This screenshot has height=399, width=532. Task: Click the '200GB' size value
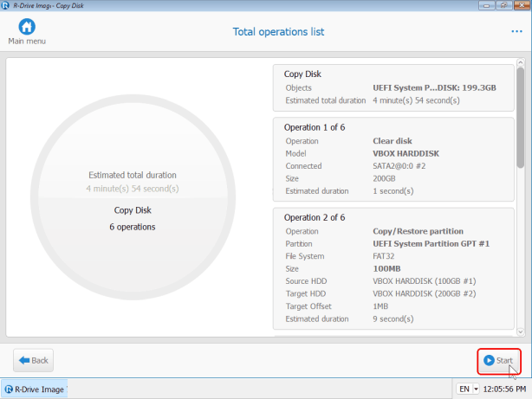tap(384, 178)
